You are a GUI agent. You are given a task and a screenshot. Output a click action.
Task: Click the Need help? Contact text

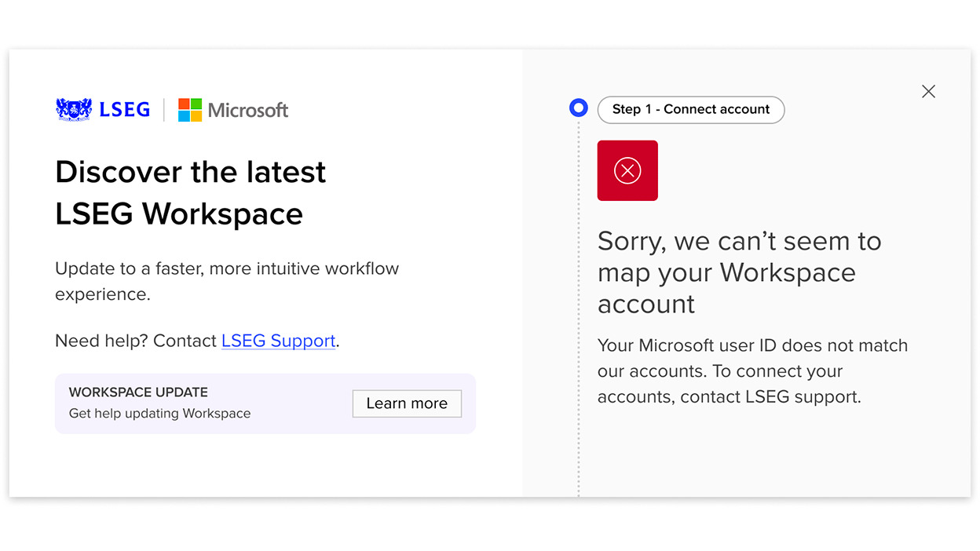136,341
